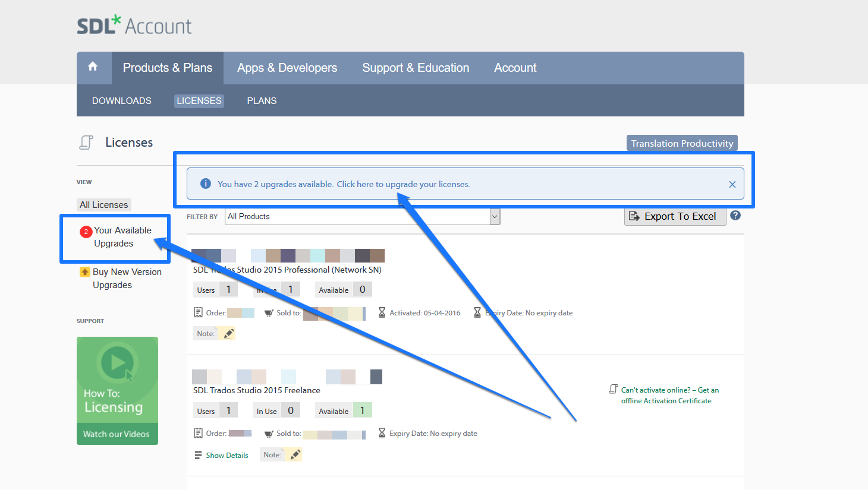The image size is (868, 490).
Task: Expand Show Details for Freelance license
Action: point(221,456)
